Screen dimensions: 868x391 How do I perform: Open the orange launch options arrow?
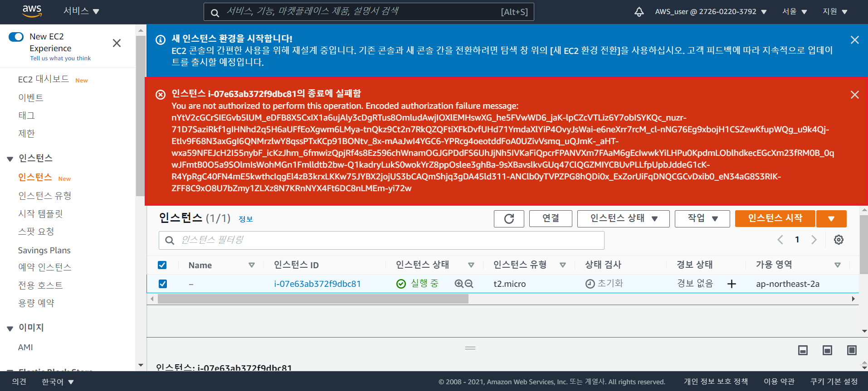[831, 219]
